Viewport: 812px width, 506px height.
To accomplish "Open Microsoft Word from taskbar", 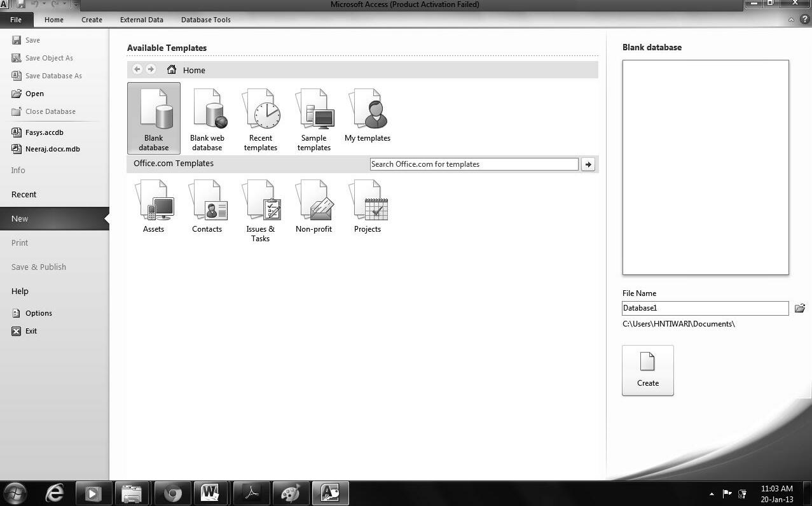I will [x=210, y=493].
